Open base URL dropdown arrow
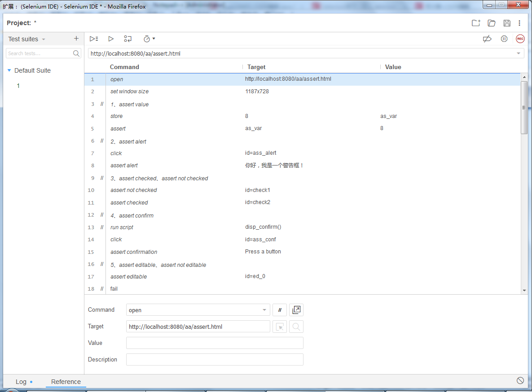The image size is (532, 392). click(x=519, y=53)
